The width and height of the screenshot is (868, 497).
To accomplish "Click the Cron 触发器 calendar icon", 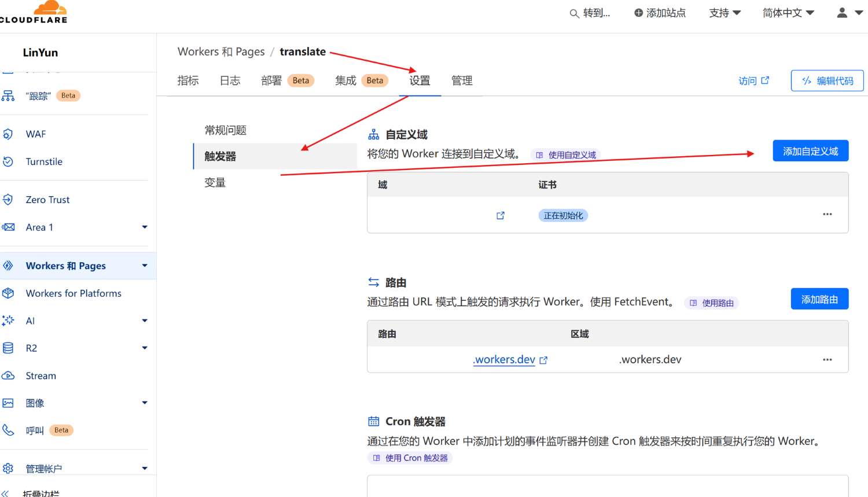I will (x=374, y=421).
